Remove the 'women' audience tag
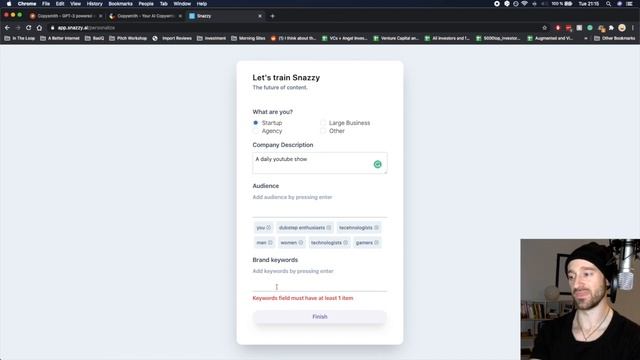Viewport: 640px width, 360px height. pyautogui.click(x=301, y=243)
